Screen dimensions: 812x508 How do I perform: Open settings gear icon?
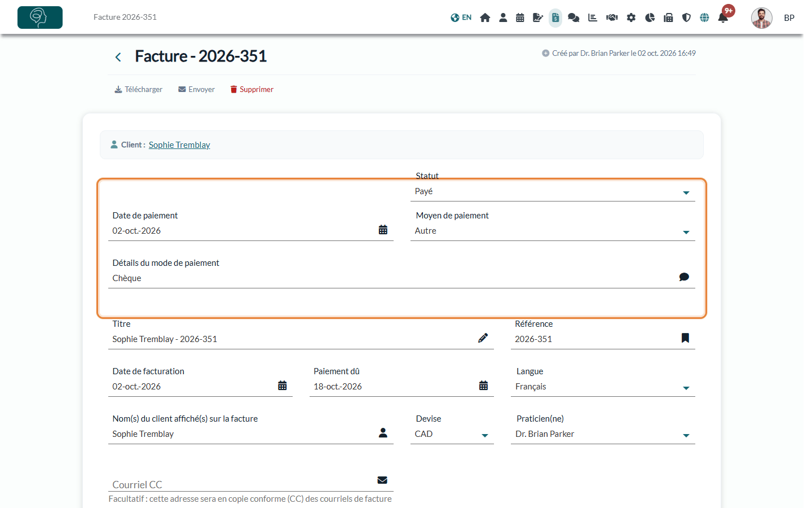631,17
